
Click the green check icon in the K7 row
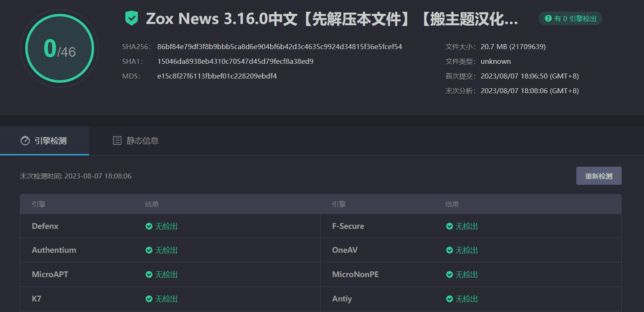[x=149, y=299]
